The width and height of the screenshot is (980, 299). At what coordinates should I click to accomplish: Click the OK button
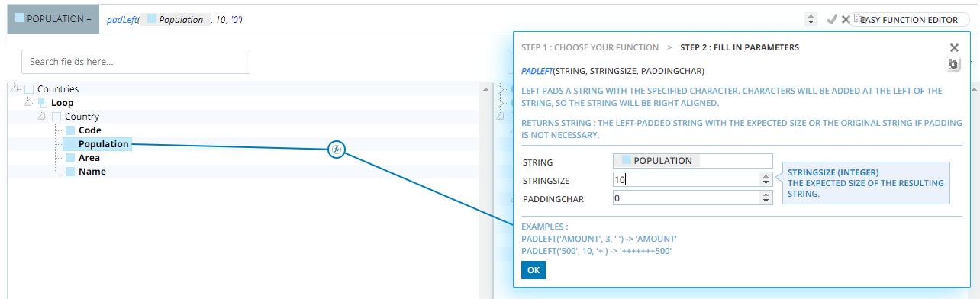point(534,270)
